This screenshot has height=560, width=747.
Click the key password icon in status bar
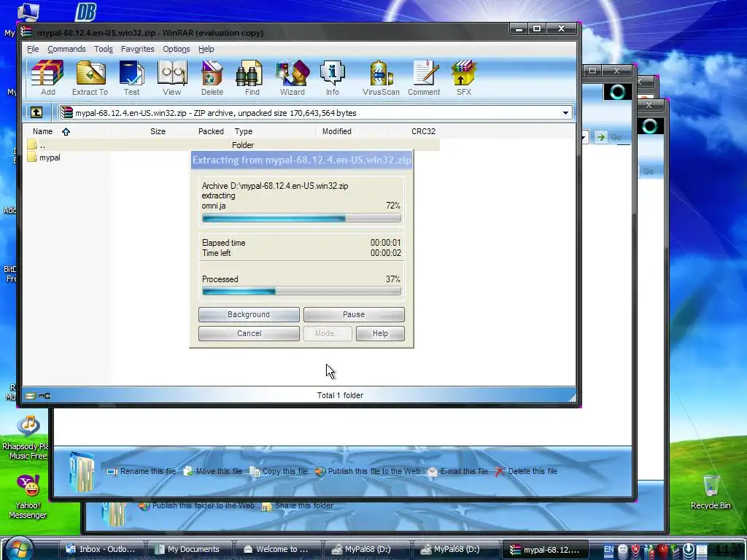pos(44,395)
